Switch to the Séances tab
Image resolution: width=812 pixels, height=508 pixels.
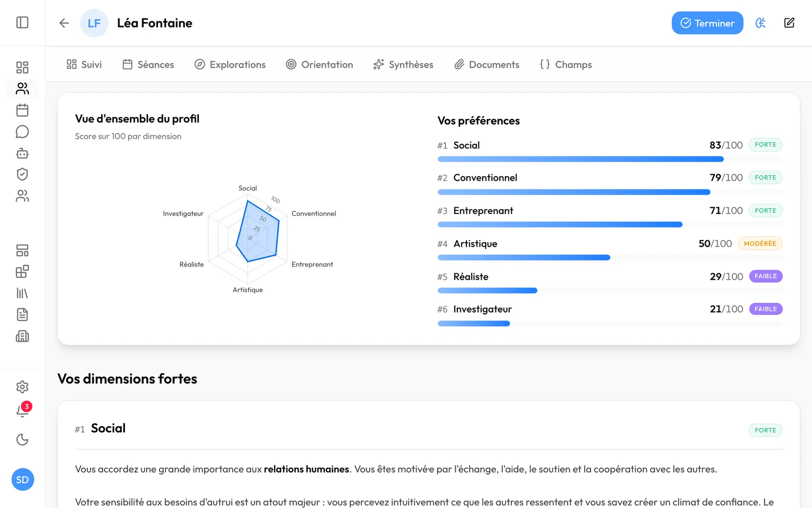pyautogui.click(x=148, y=65)
